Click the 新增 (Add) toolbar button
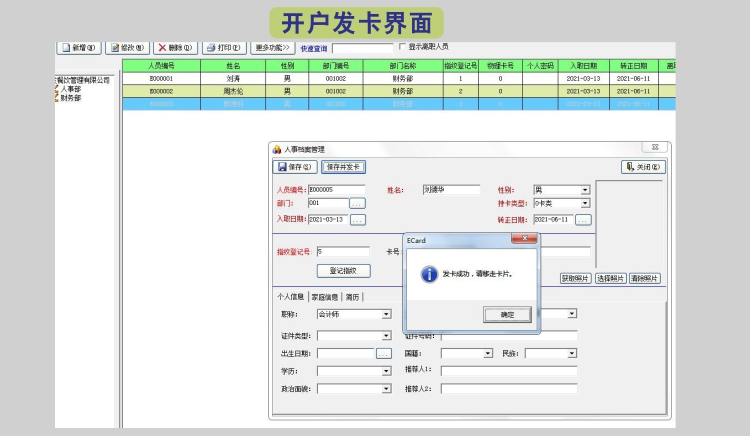Screen dimensions: 750x436 point(79,47)
